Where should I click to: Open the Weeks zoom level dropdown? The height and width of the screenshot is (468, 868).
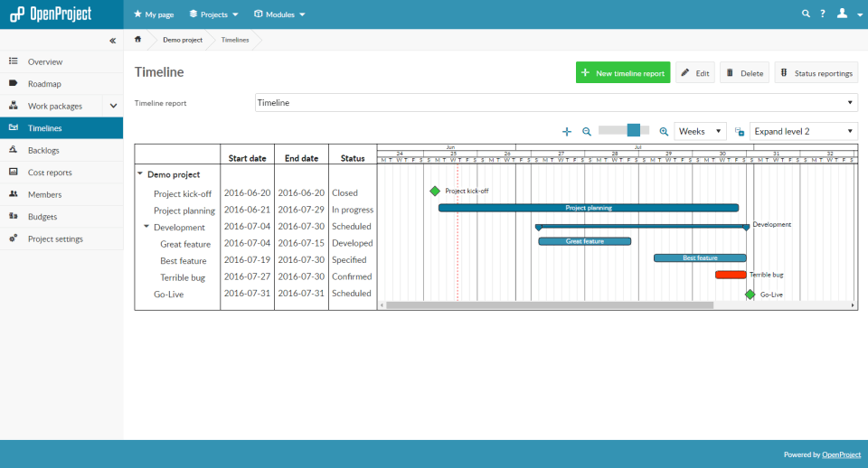point(700,131)
